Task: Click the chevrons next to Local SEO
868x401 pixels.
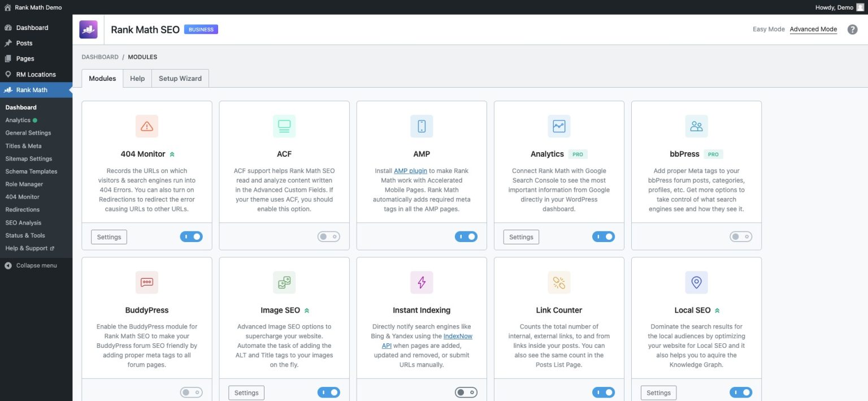Action: (717, 310)
